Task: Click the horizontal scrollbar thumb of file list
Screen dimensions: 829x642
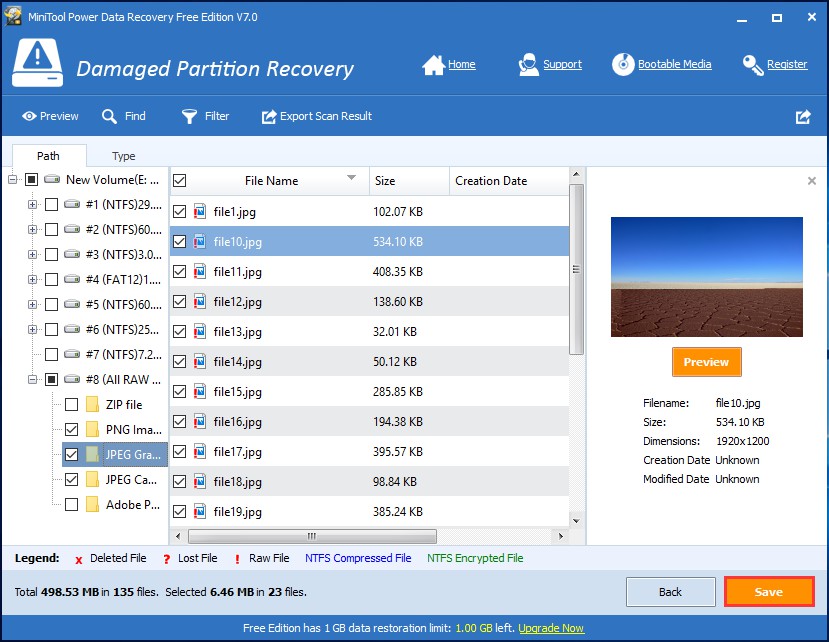Action: click(x=312, y=536)
